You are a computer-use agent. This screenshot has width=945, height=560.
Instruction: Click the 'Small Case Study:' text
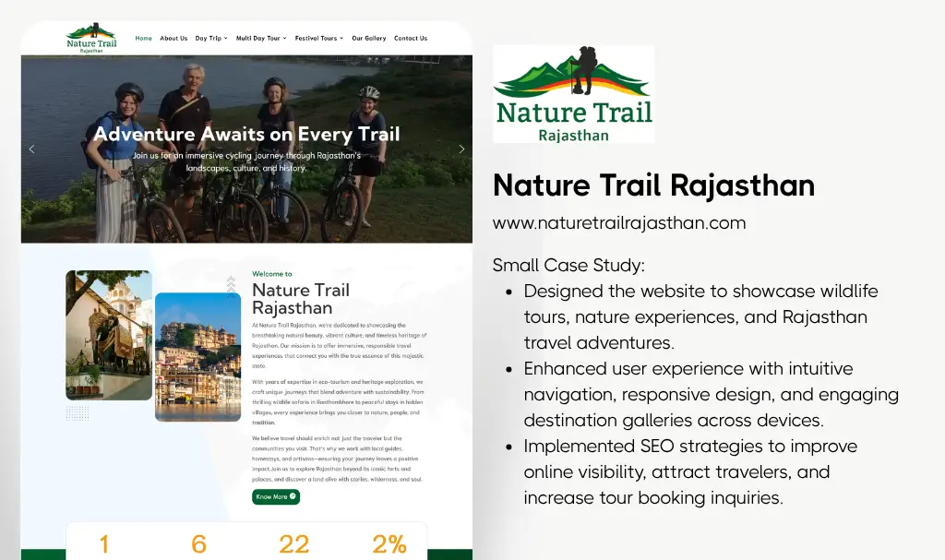pyautogui.click(x=568, y=265)
